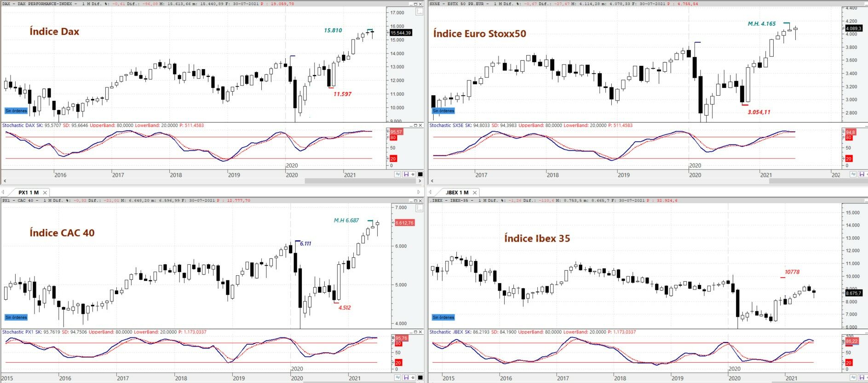Click the 6.612,76 current price label
868x383 pixels.
(x=404, y=223)
